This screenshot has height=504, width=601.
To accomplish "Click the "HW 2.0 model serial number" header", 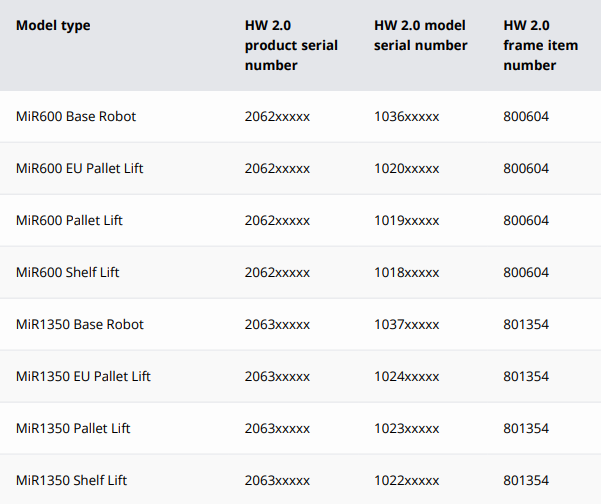I will tap(420, 35).
